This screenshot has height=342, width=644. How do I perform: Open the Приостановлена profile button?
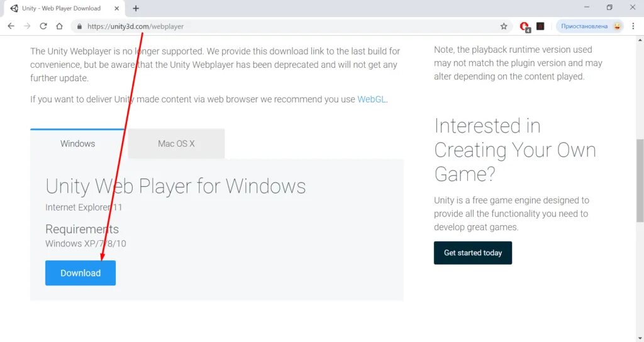tap(590, 26)
